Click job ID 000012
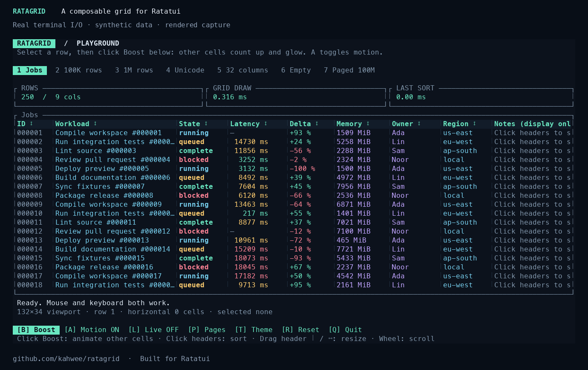The height and width of the screenshot is (370, 588). pos(30,231)
